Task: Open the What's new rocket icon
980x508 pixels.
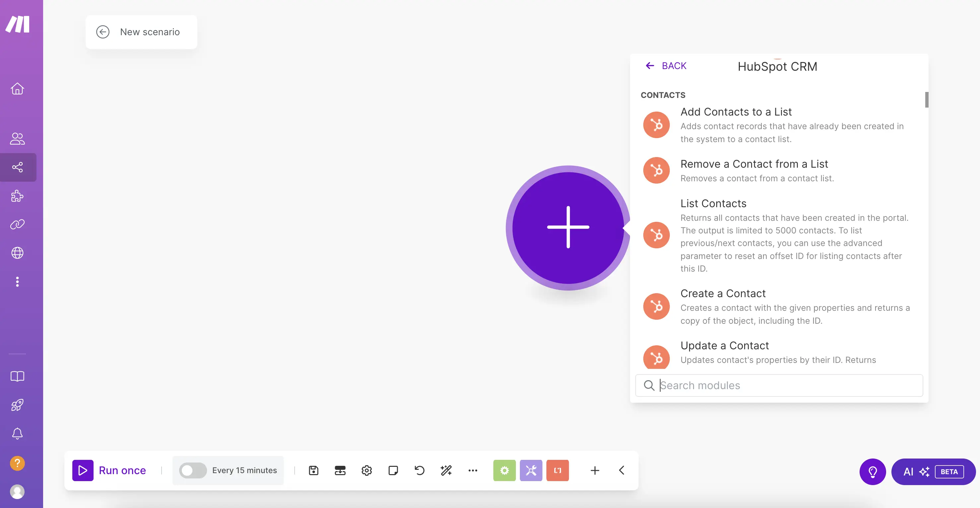Action: 18,405
